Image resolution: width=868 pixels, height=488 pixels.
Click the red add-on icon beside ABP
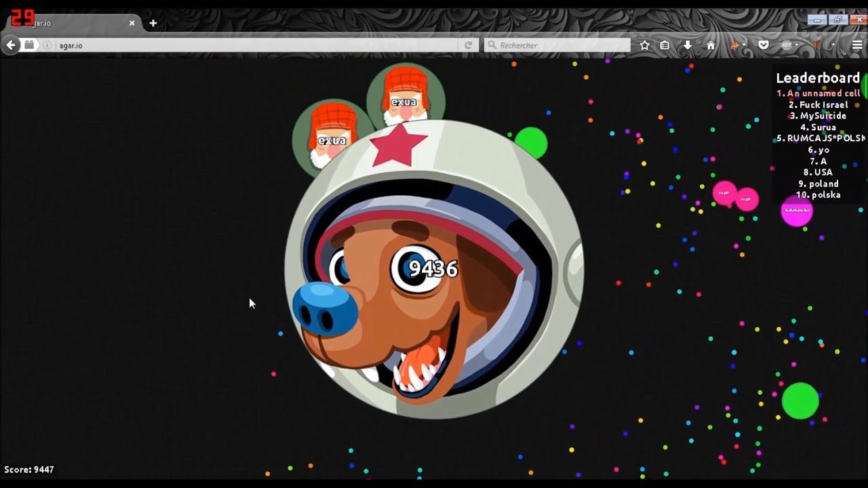click(x=816, y=45)
